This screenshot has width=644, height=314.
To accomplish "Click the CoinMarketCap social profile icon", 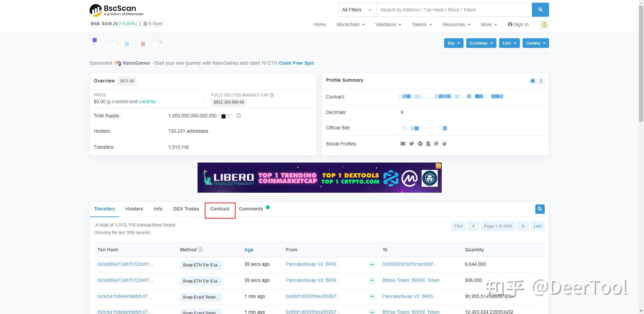I will [x=436, y=144].
